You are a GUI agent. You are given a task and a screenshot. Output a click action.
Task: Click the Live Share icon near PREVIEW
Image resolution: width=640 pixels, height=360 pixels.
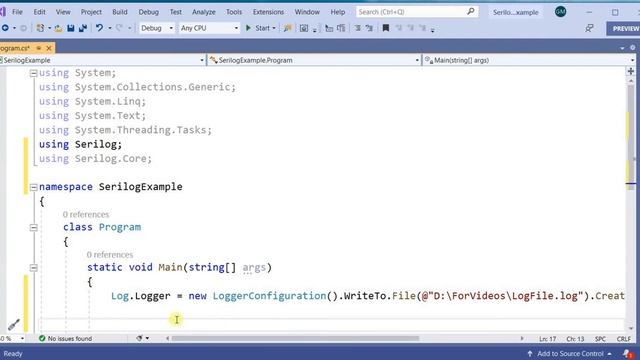(x=589, y=28)
